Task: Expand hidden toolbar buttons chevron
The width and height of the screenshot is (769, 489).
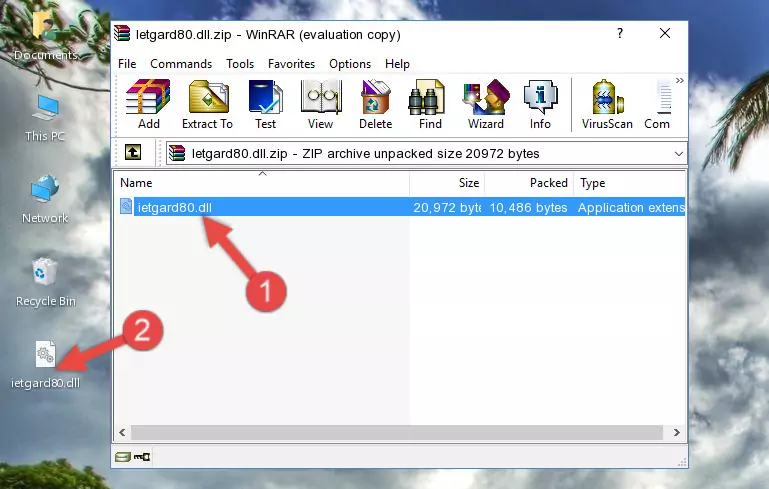Action: pos(680,80)
